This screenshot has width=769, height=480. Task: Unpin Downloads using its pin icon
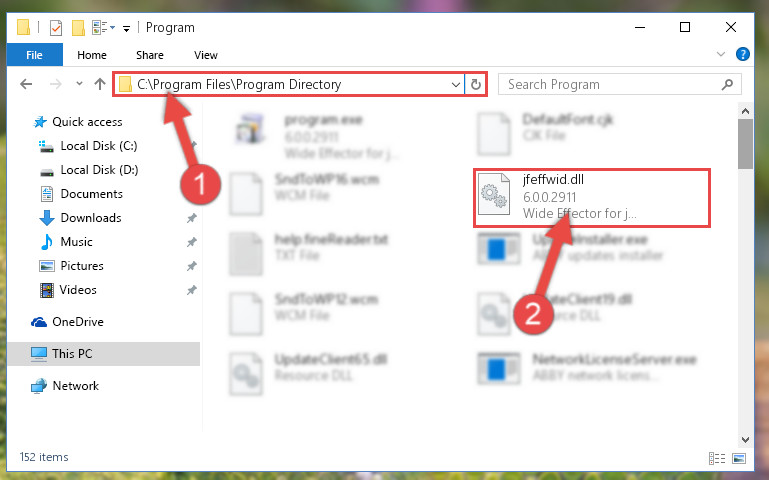pos(191,218)
